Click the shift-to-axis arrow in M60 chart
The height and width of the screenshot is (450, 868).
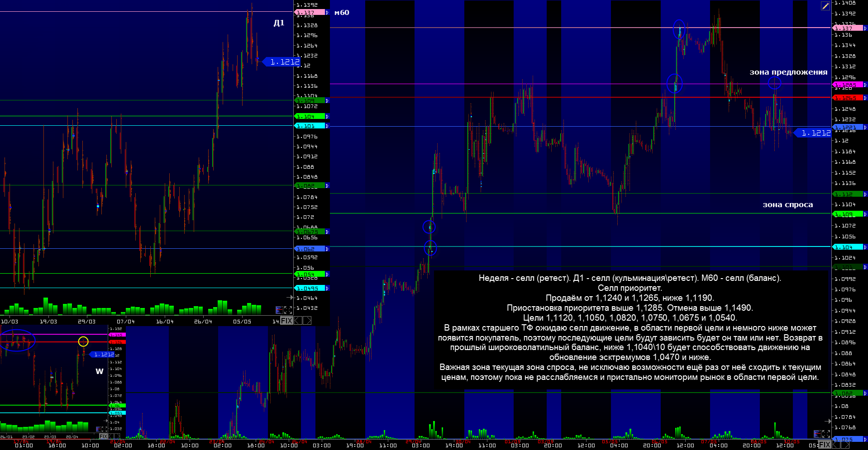click(827, 422)
